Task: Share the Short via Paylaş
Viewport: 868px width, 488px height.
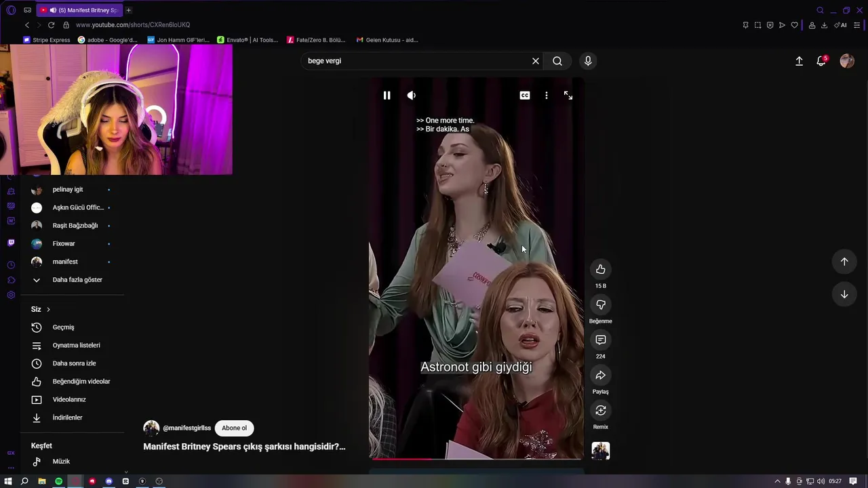Action: [601, 375]
